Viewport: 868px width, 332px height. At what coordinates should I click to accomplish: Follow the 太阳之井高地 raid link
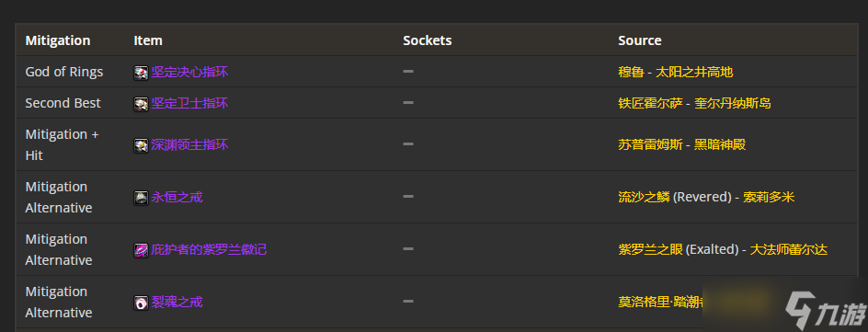(694, 72)
